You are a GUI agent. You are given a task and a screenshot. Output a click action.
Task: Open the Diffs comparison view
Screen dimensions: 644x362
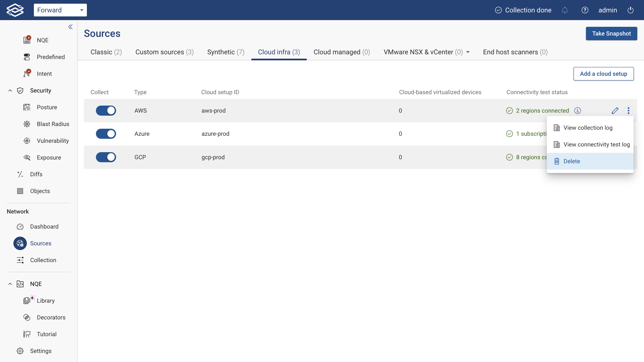click(x=20, y=174)
